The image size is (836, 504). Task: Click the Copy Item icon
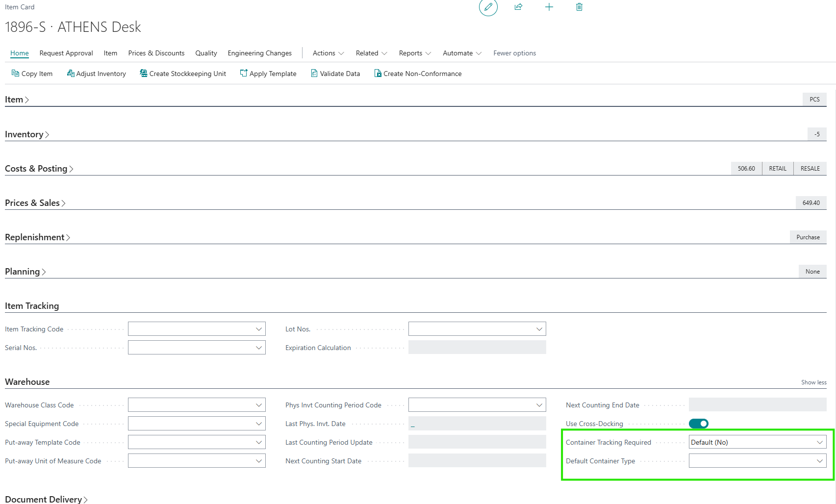coord(15,74)
